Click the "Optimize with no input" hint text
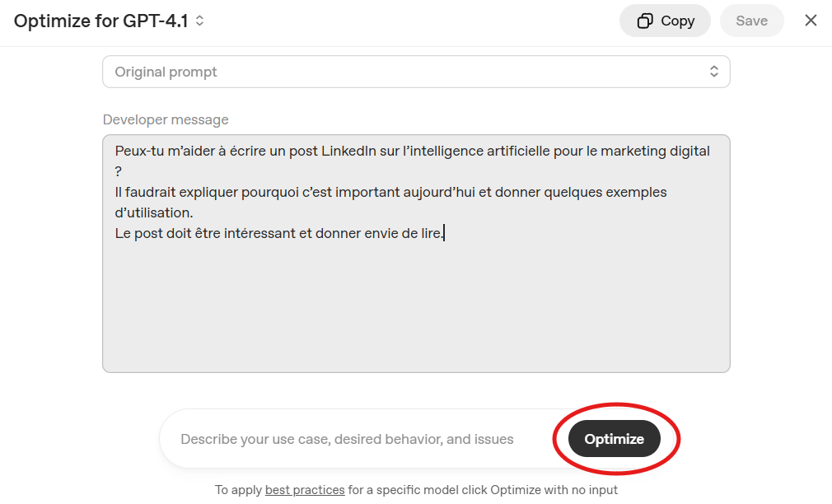This screenshot has height=504, width=832. 554,490
